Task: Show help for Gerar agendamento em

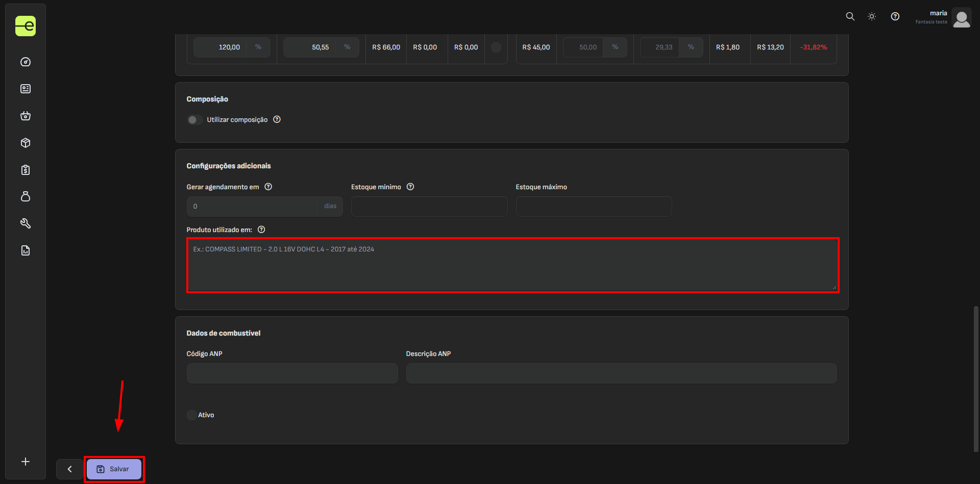Action: (268, 187)
